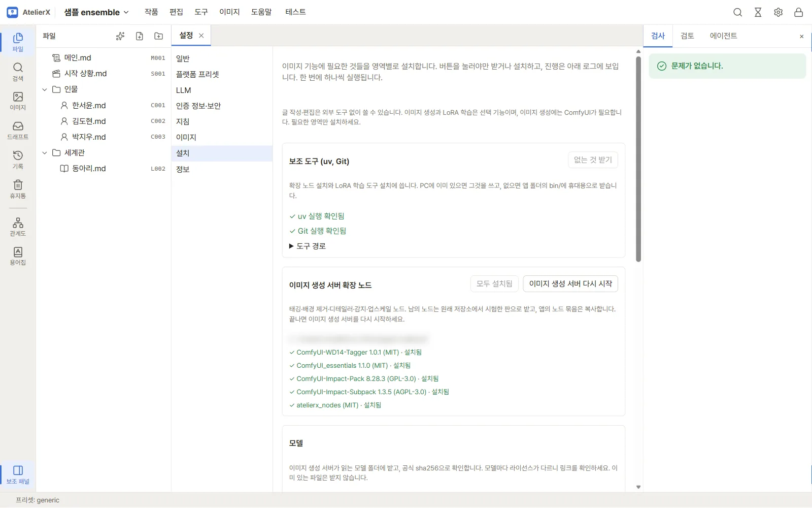The image size is (812, 508).
Task: Open the 편집 menu
Action: (x=176, y=12)
